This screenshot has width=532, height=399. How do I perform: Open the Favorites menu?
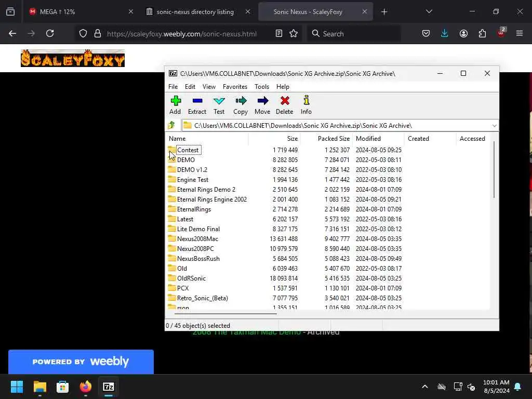click(x=235, y=87)
